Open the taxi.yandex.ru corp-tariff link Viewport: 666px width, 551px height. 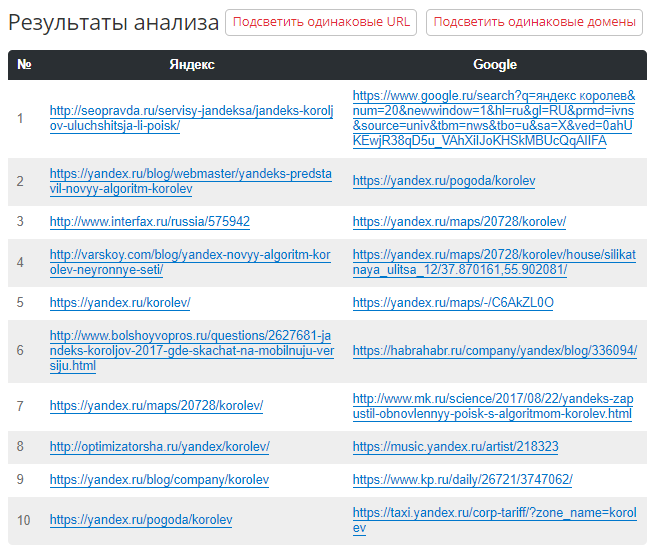click(494, 521)
